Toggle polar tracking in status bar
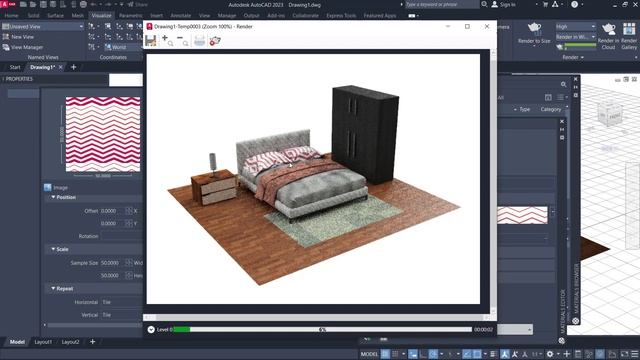 433,354
